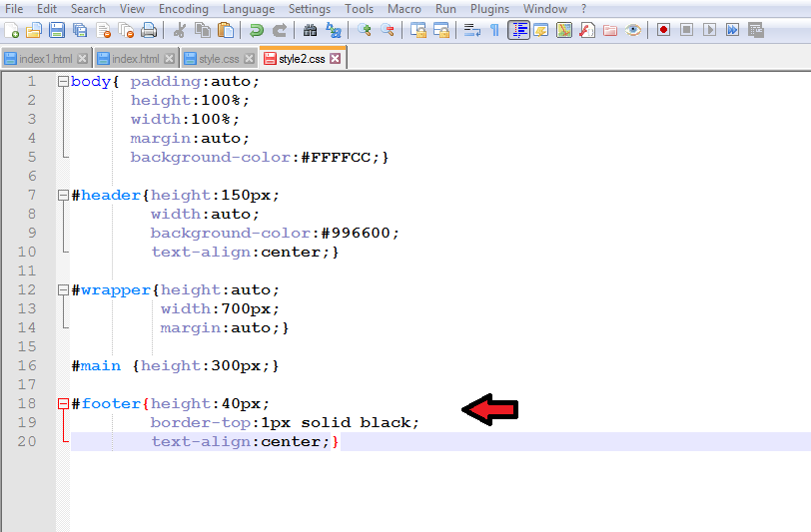Open the ? help menu
Screen dimensions: 811x532
(x=584, y=9)
